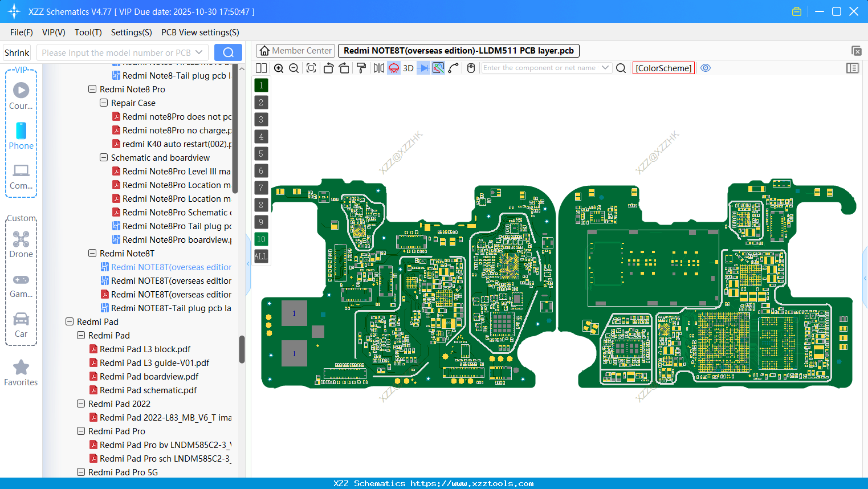The image size is (868, 489).
Task: Switch the board to 3D view
Action: tap(407, 68)
